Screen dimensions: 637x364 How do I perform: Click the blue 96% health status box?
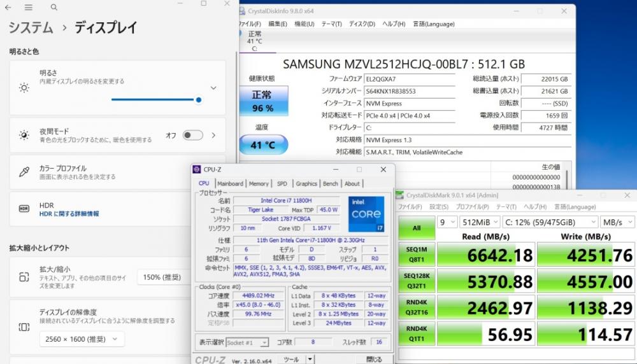(263, 101)
